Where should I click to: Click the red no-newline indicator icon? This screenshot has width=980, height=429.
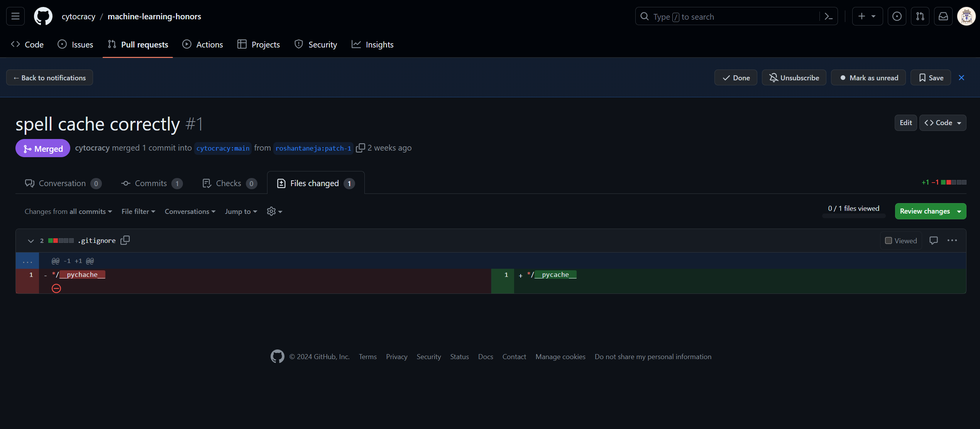tap(56, 288)
